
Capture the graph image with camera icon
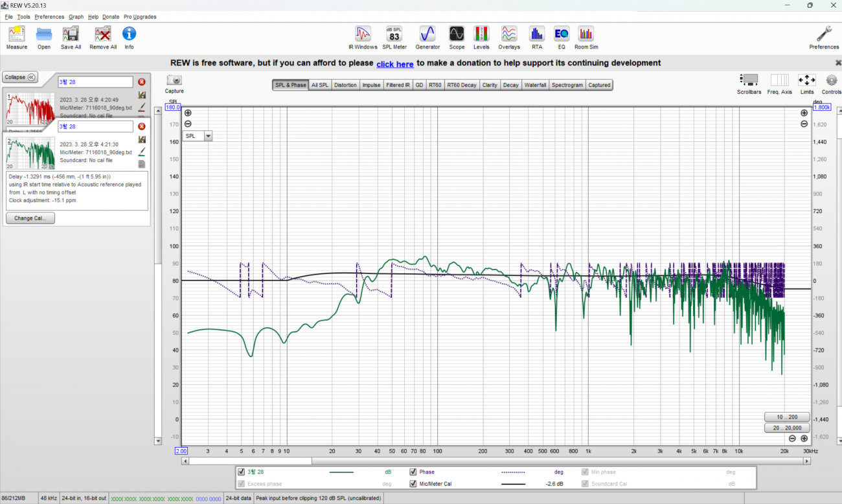[x=174, y=80]
